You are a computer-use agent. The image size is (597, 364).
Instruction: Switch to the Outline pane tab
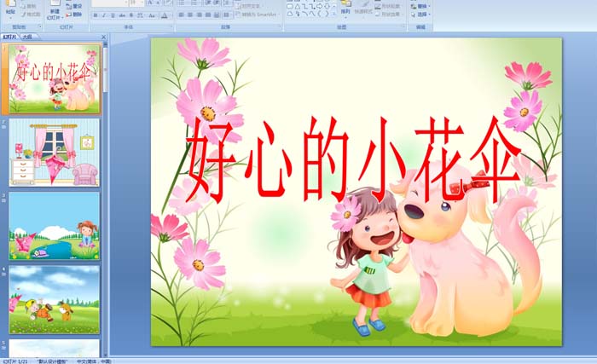pos(26,37)
